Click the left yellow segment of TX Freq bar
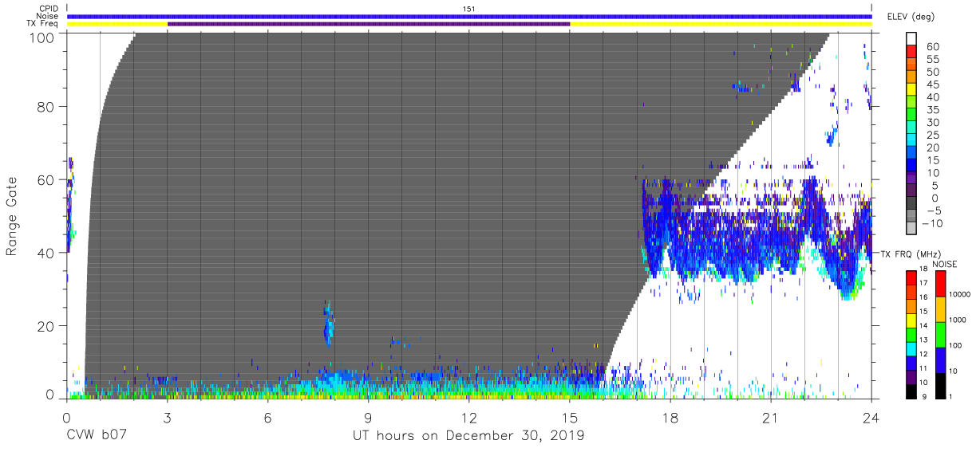This screenshot has height=452, width=980. pos(117,24)
